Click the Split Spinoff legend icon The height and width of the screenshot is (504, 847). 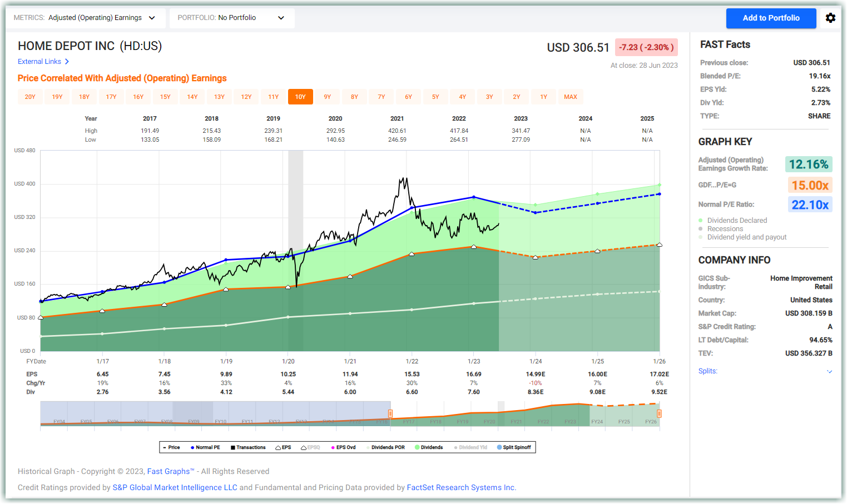pyautogui.click(x=499, y=447)
